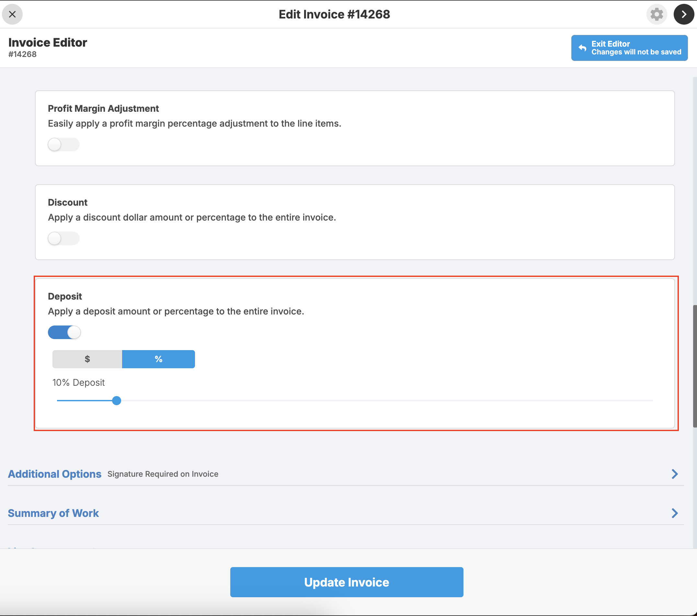Viewport: 697px width, 616px height.
Task: Click the 'Deposit' section heading
Action: pos(65,296)
